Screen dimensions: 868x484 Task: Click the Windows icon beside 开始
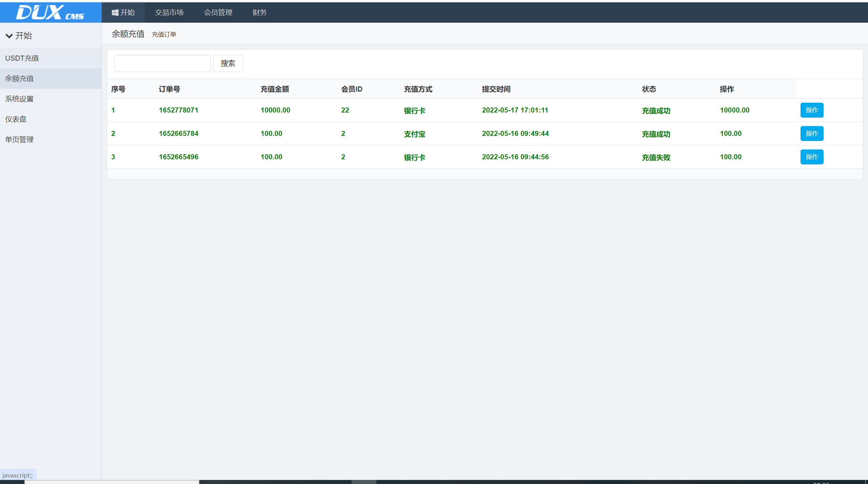pyautogui.click(x=115, y=13)
